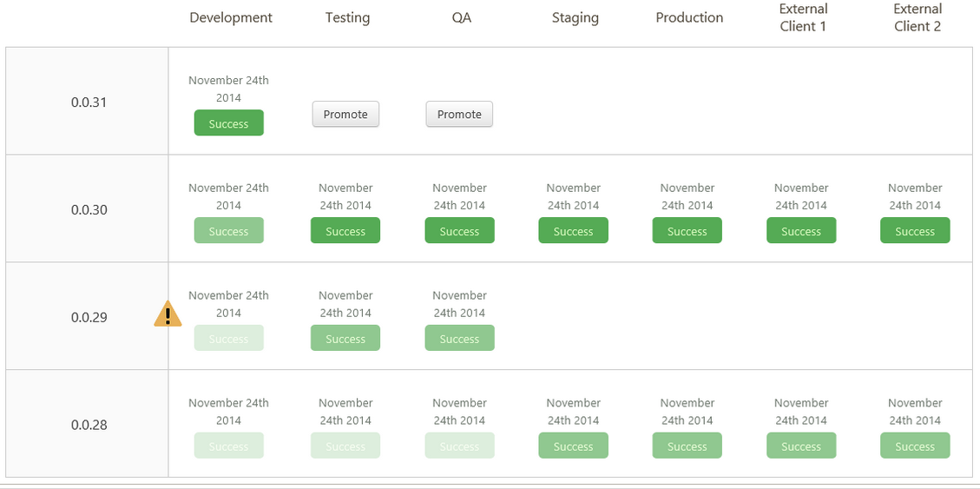Select the 0.0.28 release version label
The image size is (980, 489).
[89, 425]
